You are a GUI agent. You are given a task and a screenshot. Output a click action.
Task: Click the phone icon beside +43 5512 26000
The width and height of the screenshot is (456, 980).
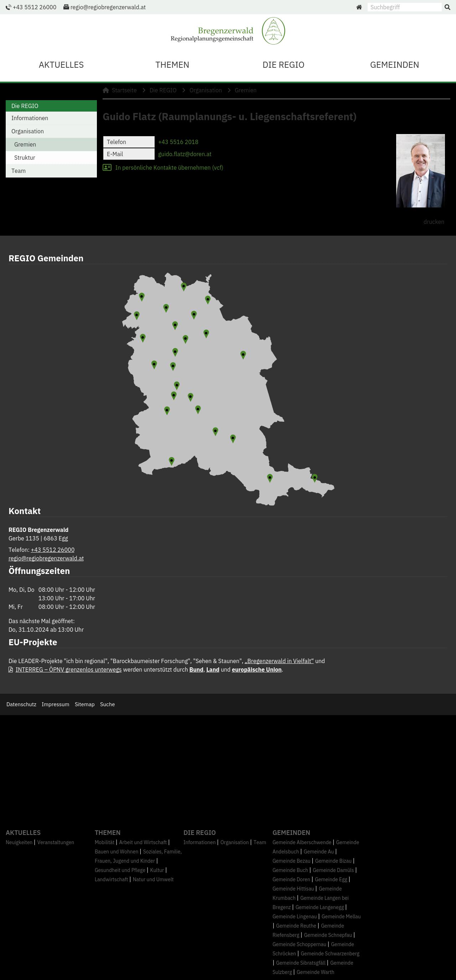click(8, 7)
